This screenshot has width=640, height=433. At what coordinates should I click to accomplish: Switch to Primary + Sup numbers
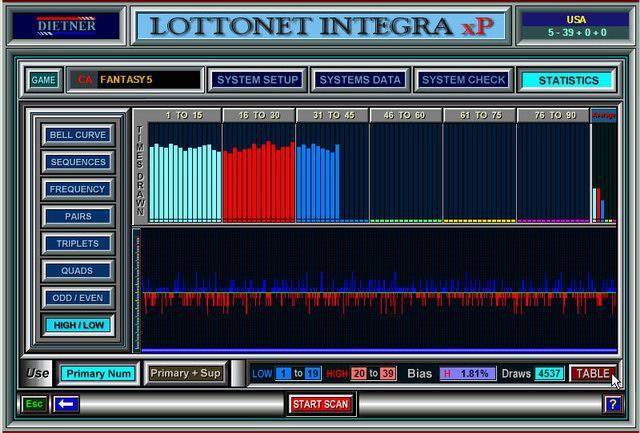pyautogui.click(x=185, y=373)
